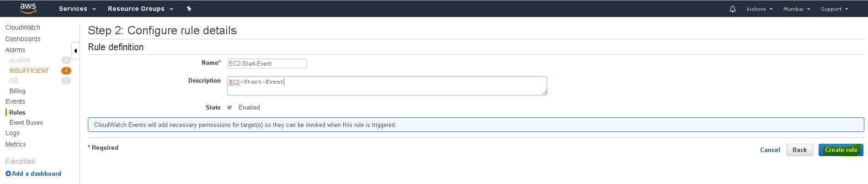Click into the Description text area
Viewport: 868px width, 184px height.
coord(387,86)
